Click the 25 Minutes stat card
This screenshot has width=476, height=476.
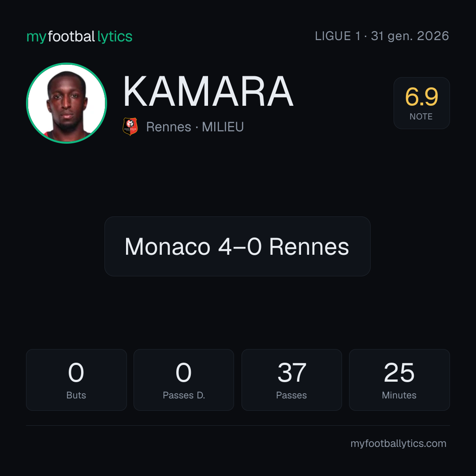pyautogui.click(x=399, y=380)
